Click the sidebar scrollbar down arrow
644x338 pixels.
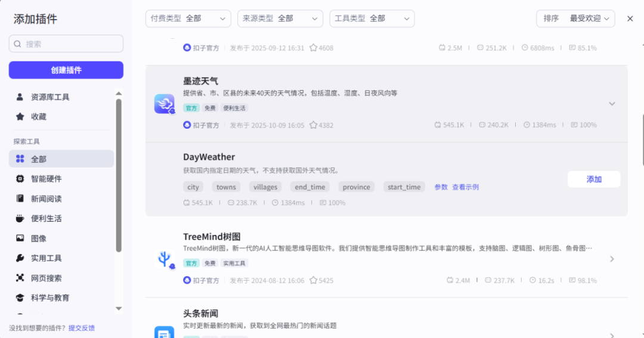(x=119, y=308)
